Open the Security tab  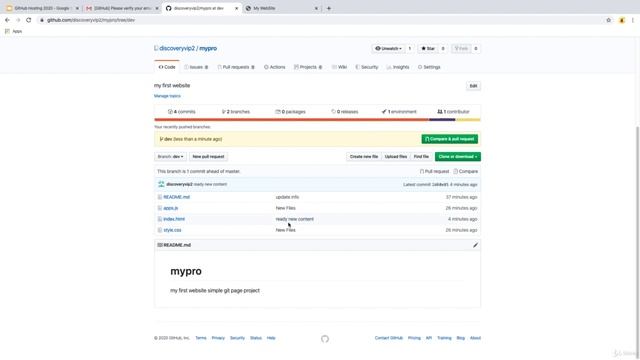pyautogui.click(x=367, y=67)
